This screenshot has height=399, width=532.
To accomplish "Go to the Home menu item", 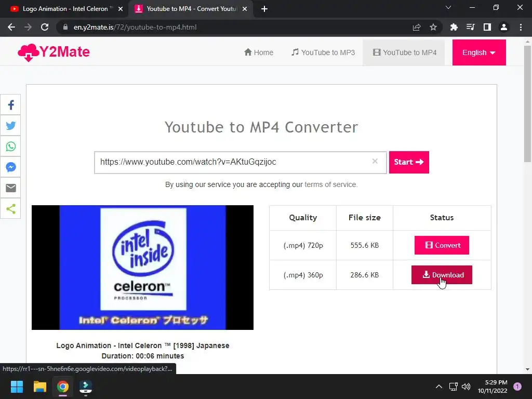I will click(259, 52).
